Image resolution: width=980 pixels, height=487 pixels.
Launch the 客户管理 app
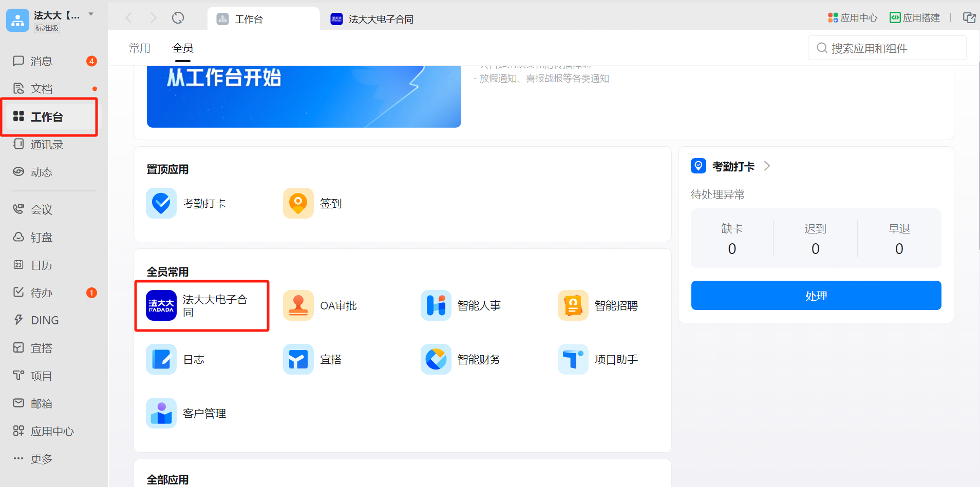click(186, 413)
